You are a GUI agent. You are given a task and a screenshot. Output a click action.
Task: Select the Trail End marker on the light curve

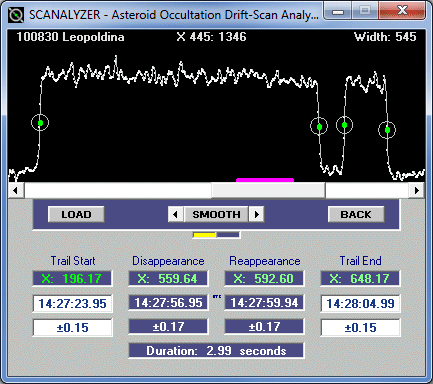point(387,130)
